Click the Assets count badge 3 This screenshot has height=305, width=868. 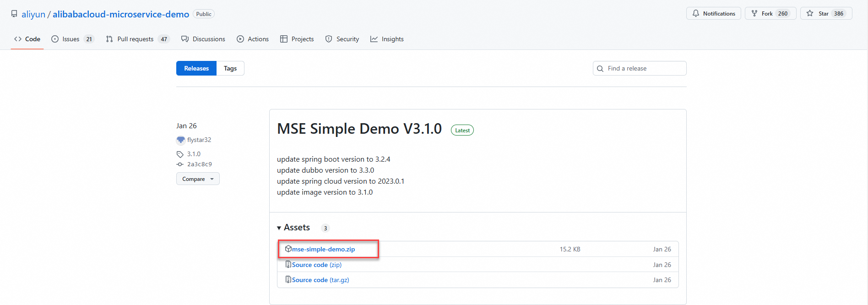point(325,228)
